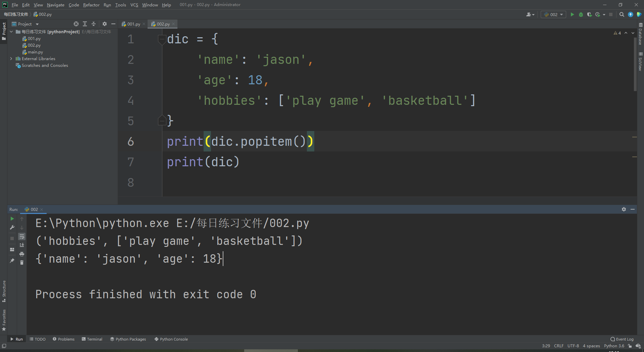Collapse all items in Project panel

tap(94, 24)
